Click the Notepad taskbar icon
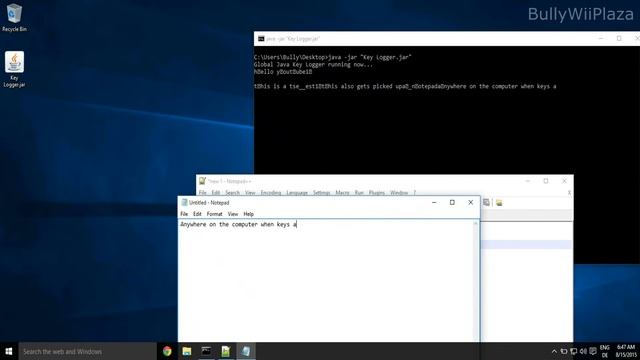 point(246,351)
